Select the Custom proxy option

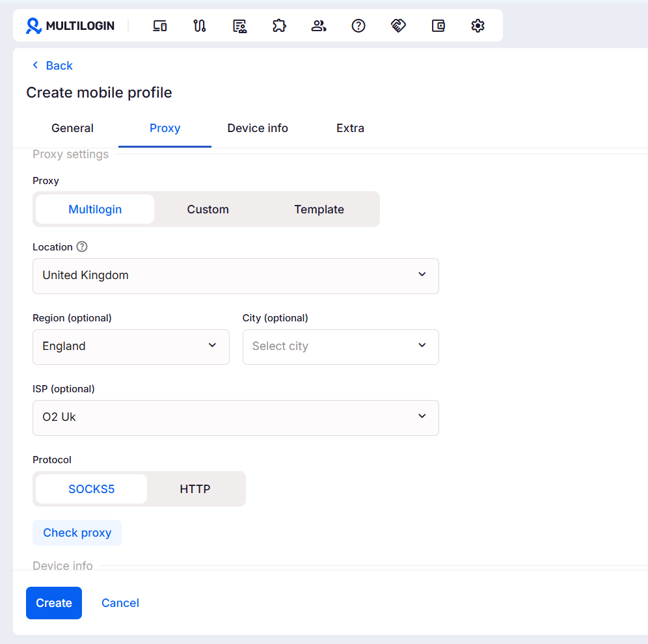tap(208, 209)
